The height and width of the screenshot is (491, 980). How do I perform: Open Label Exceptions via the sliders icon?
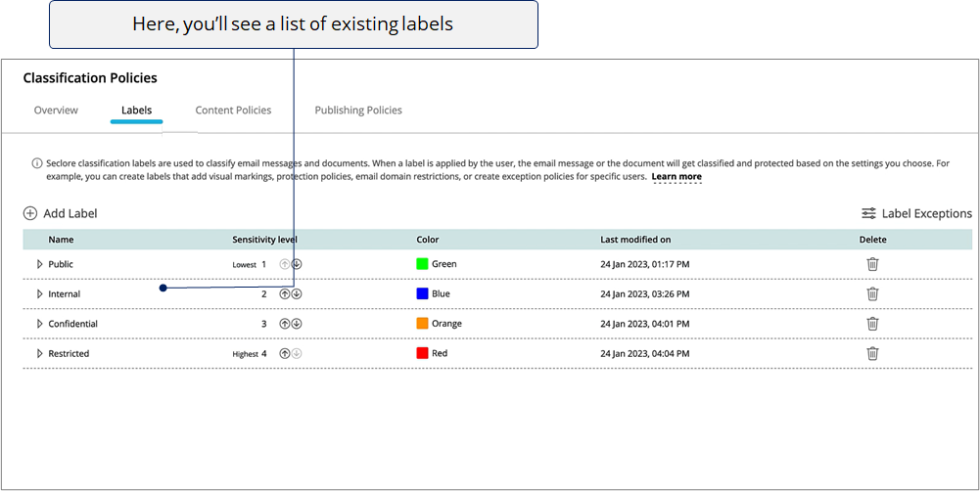pos(868,213)
